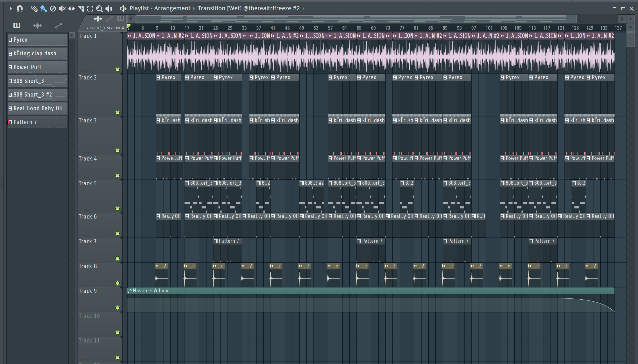Toggle the snap magnet icon
Image resolution: width=638 pixels, height=364 pixels.
click(x=20, y=8)
